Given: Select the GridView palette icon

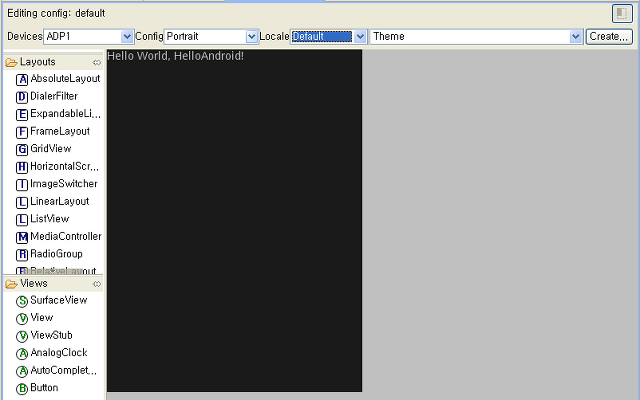Looking at the screenshot, I should coord(22,149).
